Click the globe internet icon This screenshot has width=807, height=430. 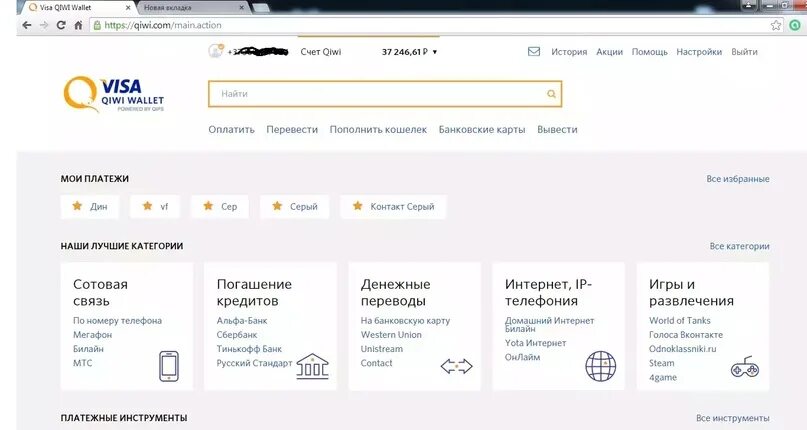click(x=601, y=366)
